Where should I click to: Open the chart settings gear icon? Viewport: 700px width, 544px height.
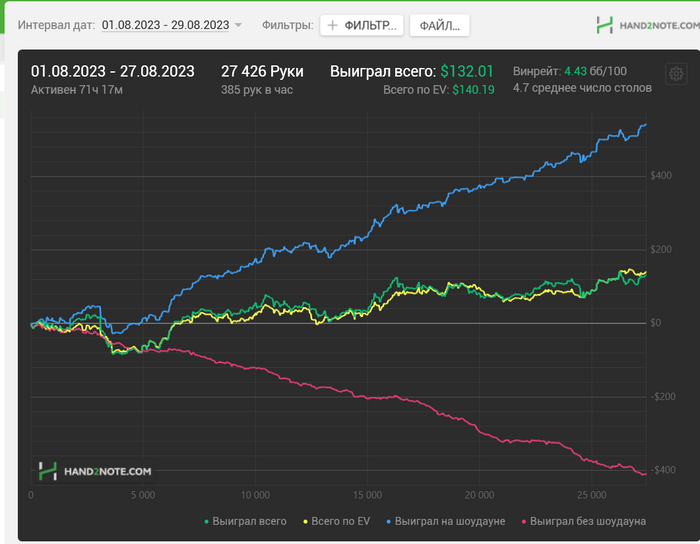(676, 74)
